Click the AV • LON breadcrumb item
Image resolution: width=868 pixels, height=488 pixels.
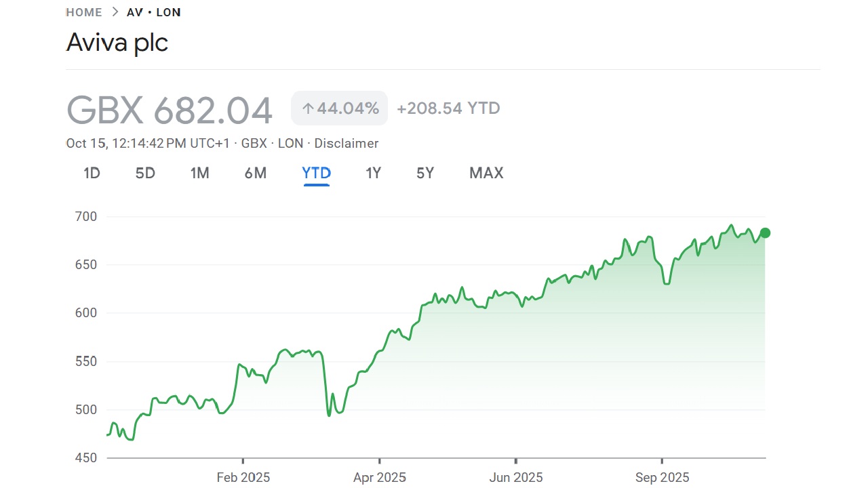click(154, 12)
